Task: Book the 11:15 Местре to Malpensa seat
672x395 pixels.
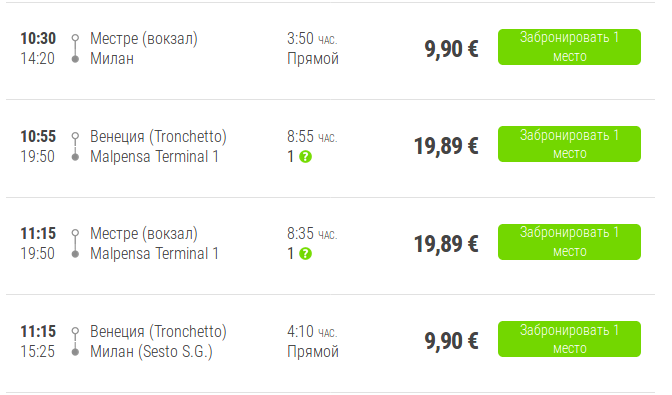Action: coord(569,242)
